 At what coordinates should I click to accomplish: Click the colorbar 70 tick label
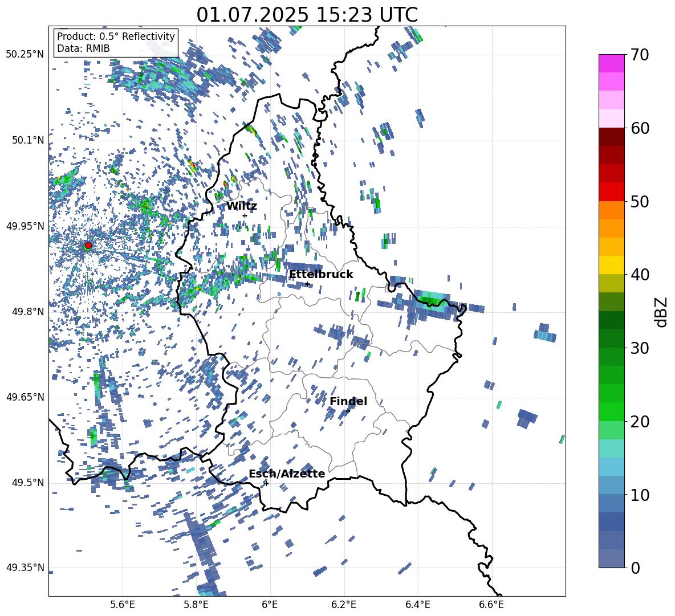pos(640,55)
